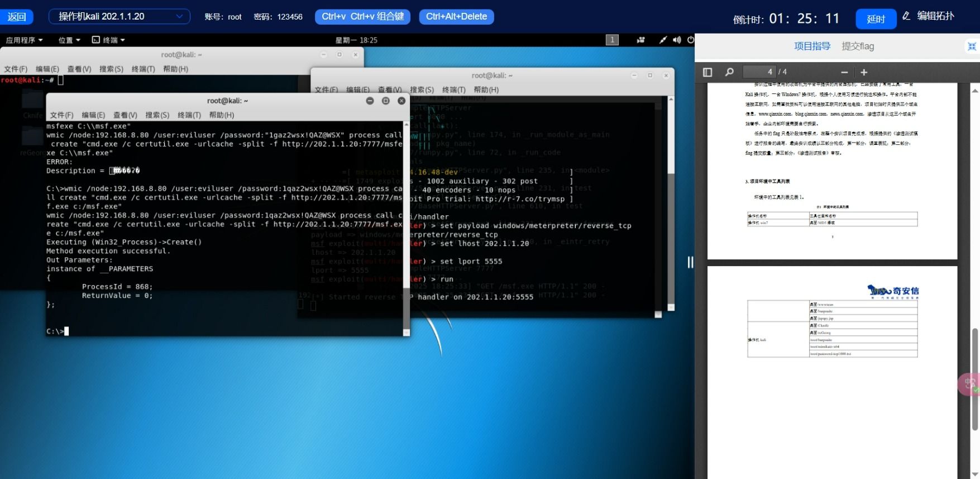Switch to the 提交flag tab
This screenshot has height=479, width=980.
[858, 46]
